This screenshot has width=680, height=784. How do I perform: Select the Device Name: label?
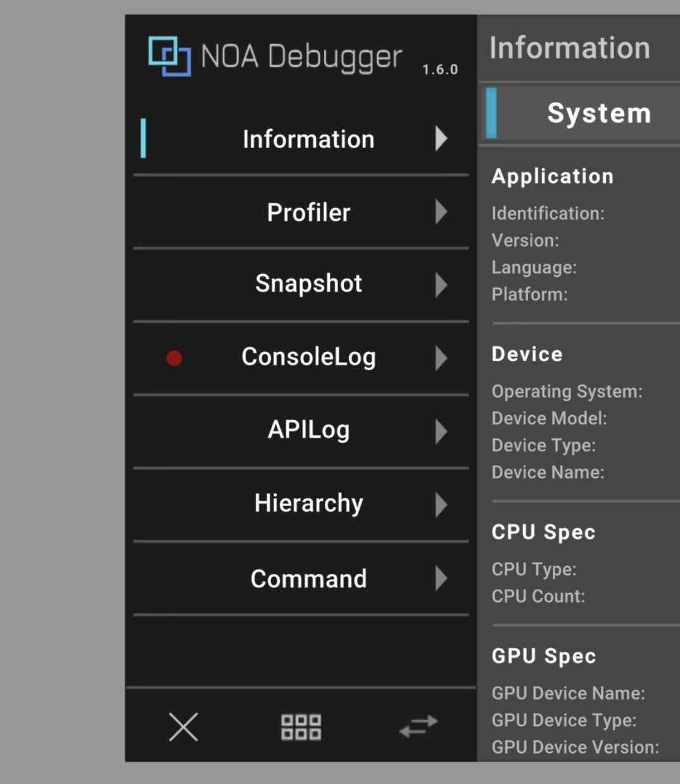pos(548,472)
